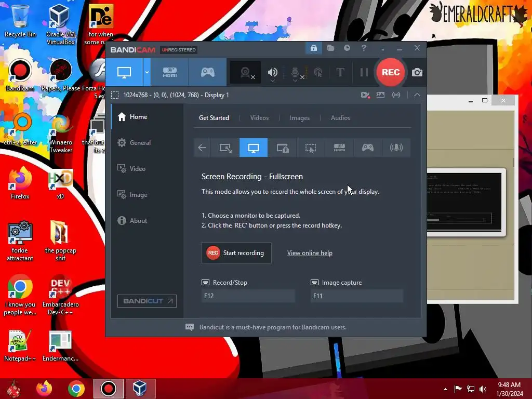Click the area selection rectangle icon
Viewport: 532px width, 399px height.
click(115, 95)
